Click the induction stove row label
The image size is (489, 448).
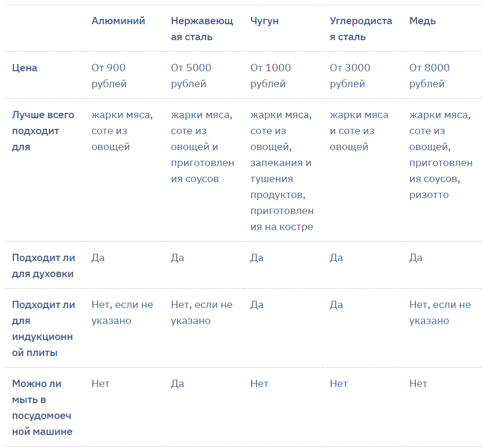(x=44, y=328)
